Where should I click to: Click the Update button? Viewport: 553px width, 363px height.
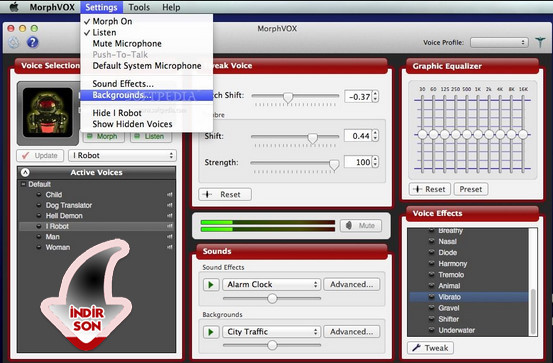click(40, 156)
